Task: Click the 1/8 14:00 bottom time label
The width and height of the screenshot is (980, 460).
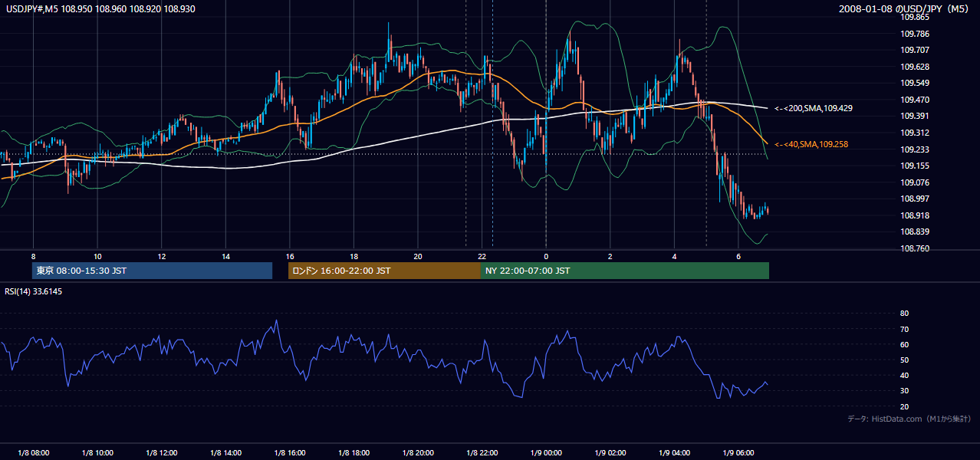Action: [x=225, y=452]
